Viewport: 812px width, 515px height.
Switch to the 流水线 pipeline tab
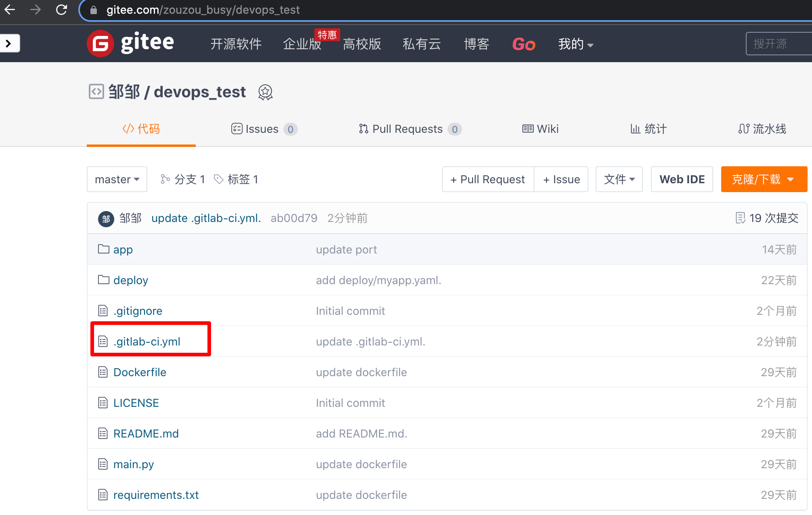tap(762, 129)
